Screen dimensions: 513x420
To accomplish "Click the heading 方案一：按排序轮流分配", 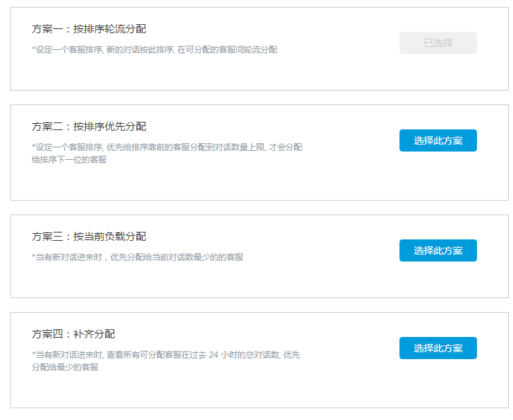I will (x=89, y=29).
